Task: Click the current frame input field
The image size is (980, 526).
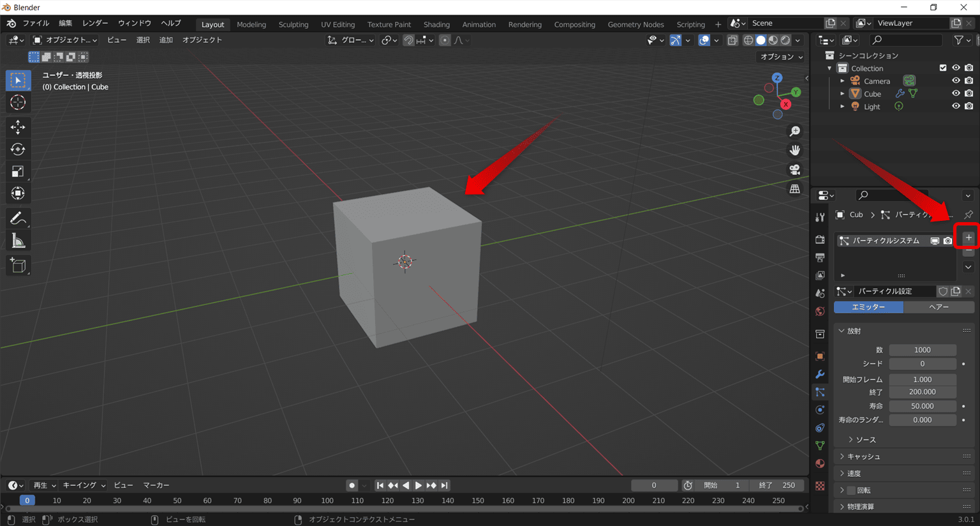Action: [654, 485]
